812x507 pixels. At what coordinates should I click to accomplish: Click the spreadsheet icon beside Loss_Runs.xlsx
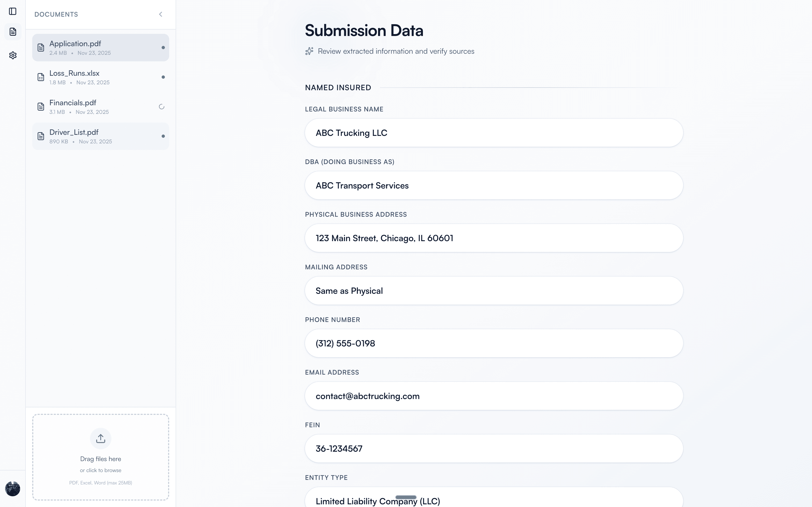point(41,77)
